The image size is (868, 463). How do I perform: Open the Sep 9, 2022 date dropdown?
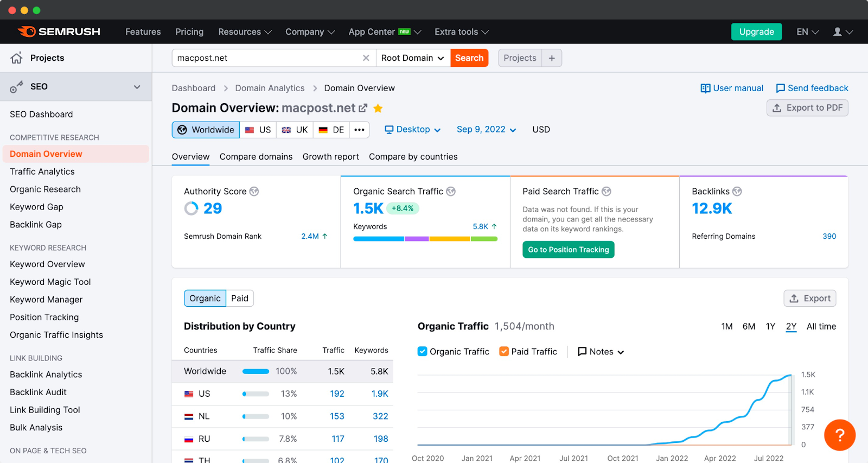point(487,130)
